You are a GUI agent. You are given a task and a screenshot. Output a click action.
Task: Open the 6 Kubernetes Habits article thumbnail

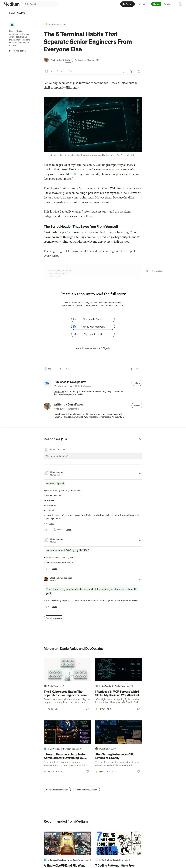[x=67, y=669]
